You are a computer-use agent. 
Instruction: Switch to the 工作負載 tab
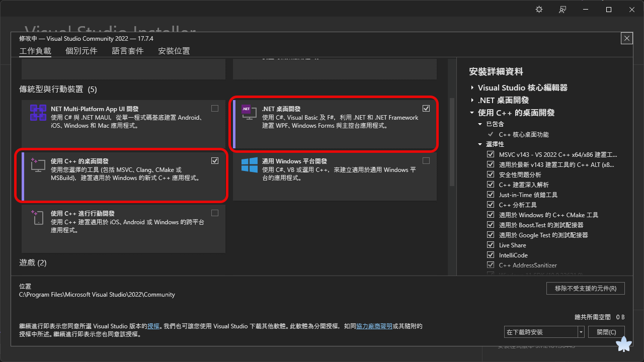(x=35, y=51)
